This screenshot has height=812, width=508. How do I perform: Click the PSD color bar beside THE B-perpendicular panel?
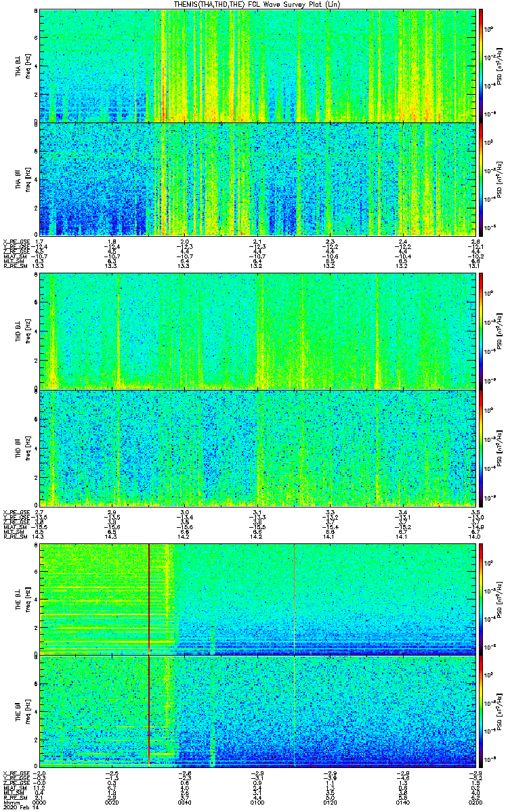[x=481, y=598]
